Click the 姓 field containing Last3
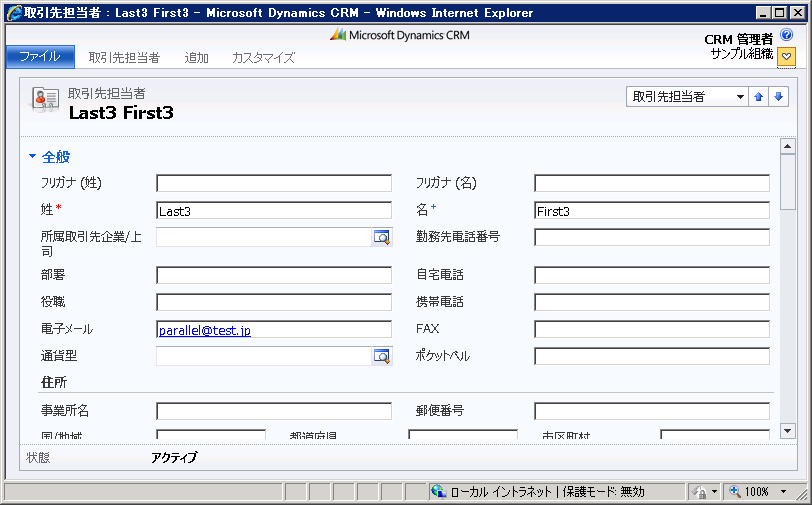Viewport: 812px width, 505px height. [274, 210]
